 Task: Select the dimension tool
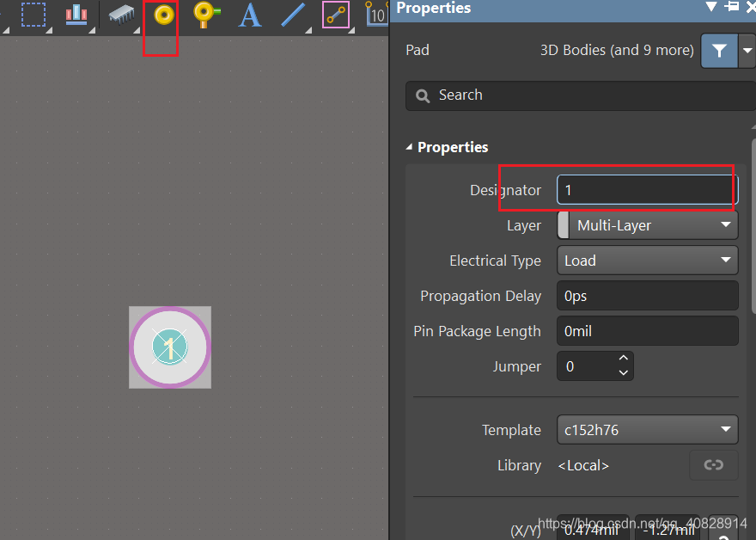[x=376, y=15]
